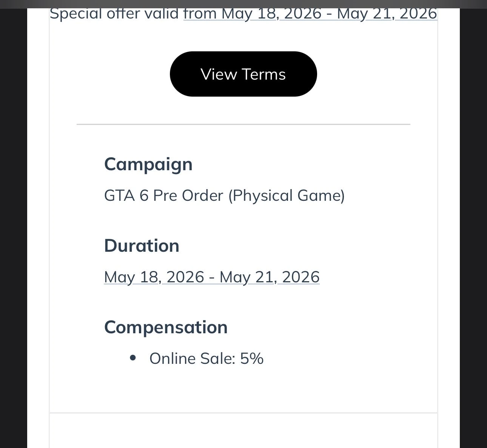The height and width of the screenshot is (448, 487).
Task: Click the dark left margin outside the page
Action: click(x=14, y=226)
